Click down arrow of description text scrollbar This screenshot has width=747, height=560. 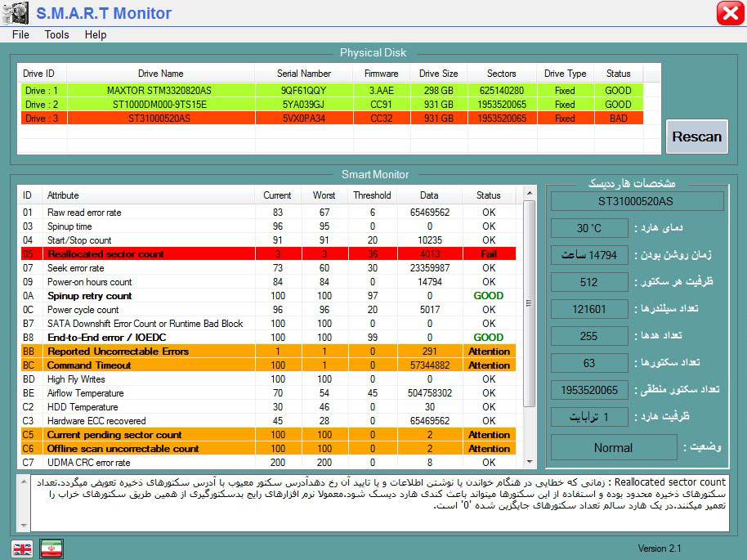tap(24, 525)
